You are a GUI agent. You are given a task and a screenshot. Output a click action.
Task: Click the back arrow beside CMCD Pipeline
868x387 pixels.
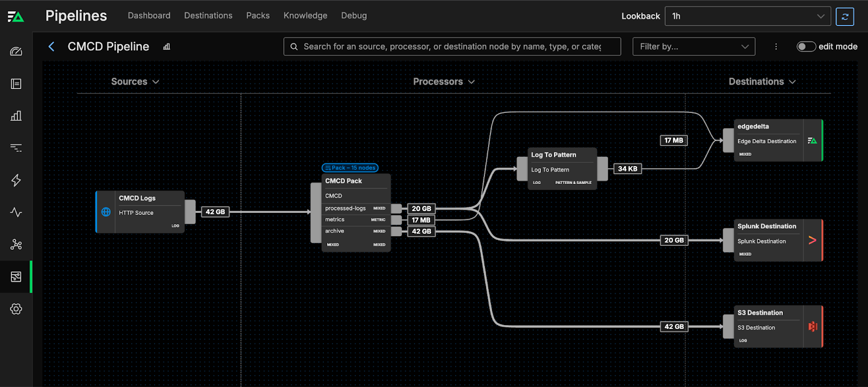coord(52,47)
